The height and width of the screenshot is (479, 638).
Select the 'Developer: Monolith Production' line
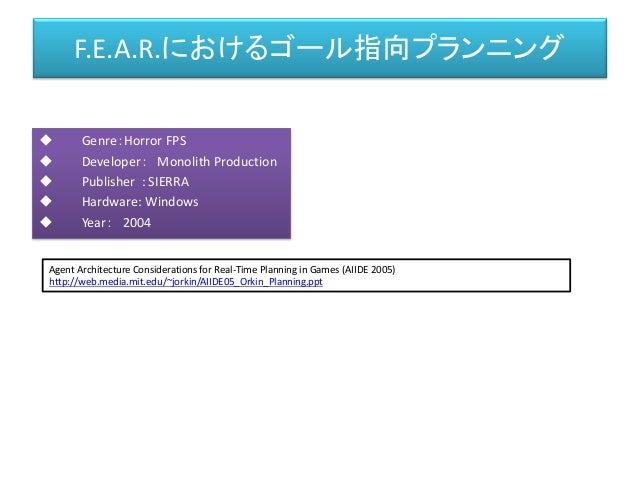179,162
